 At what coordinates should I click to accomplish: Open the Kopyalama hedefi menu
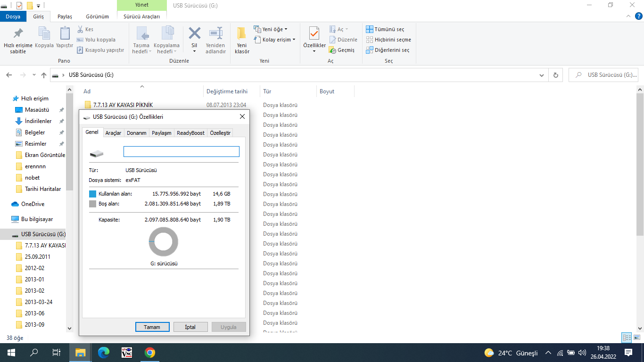pyautogui.click(x=167, y=41)
